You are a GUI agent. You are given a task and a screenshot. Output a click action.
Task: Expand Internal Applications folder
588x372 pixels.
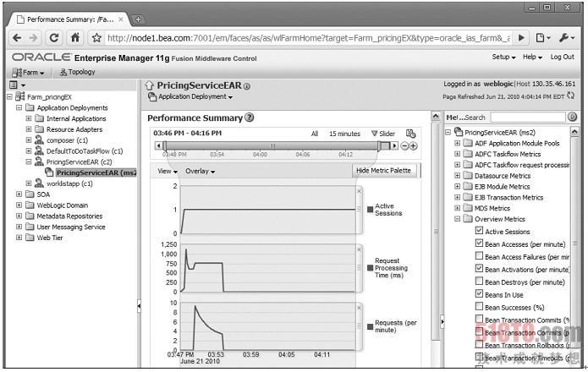pos(29,118)
